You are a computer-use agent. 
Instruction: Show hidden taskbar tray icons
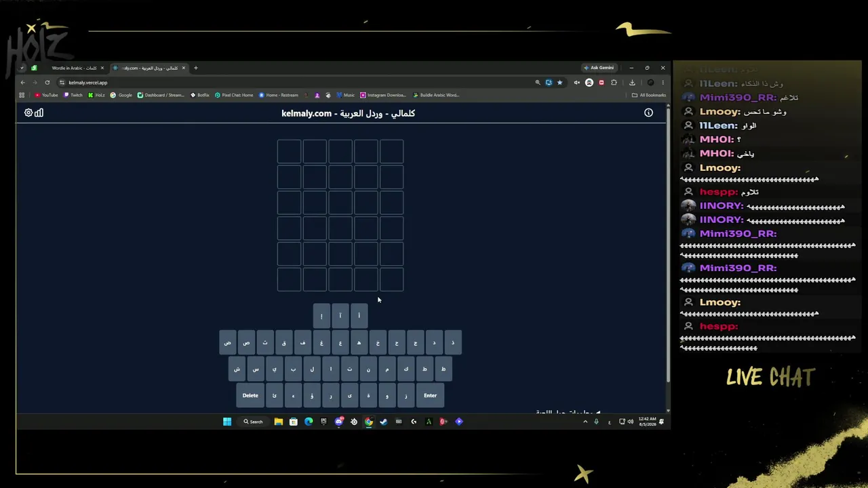click(585, 422)
